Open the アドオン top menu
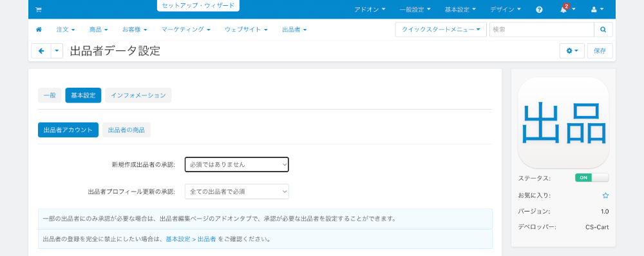This screenshot has width=644, height=256. [x=370, y=10]
